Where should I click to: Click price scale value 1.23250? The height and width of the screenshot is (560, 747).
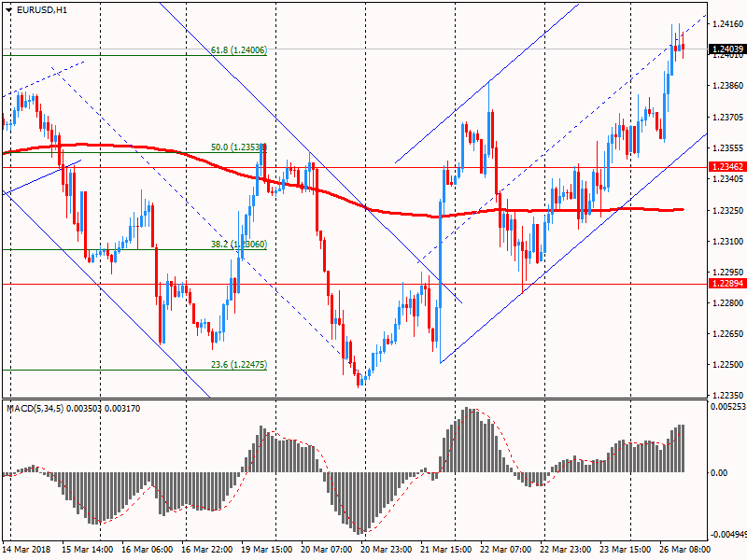coord(728,211)
